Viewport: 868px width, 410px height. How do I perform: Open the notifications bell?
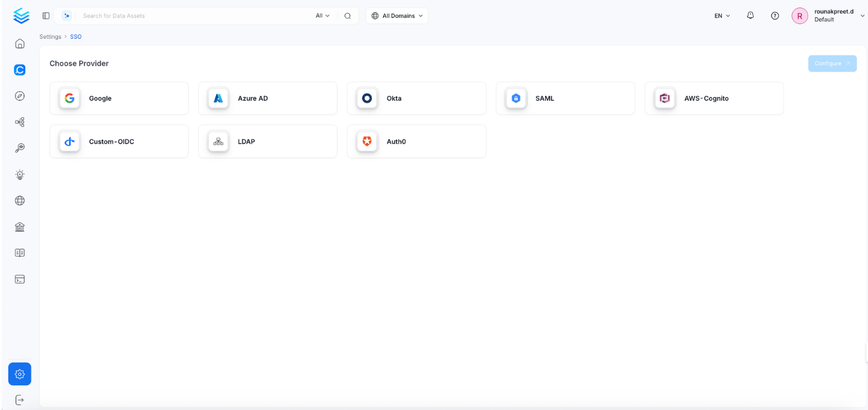[x=750, y=16]
